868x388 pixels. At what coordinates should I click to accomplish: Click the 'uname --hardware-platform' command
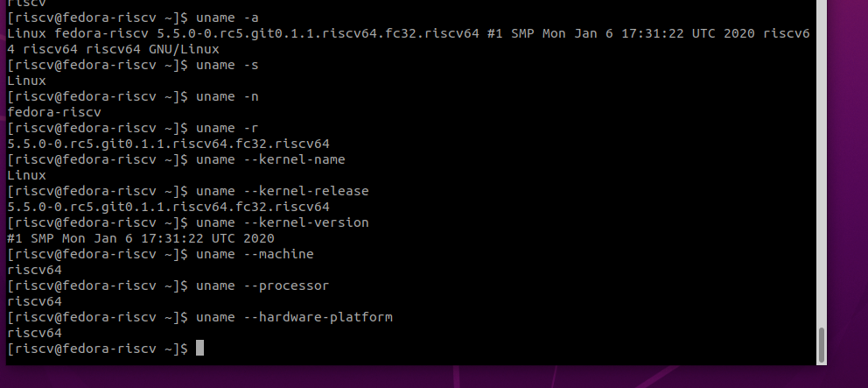[294, 317]
